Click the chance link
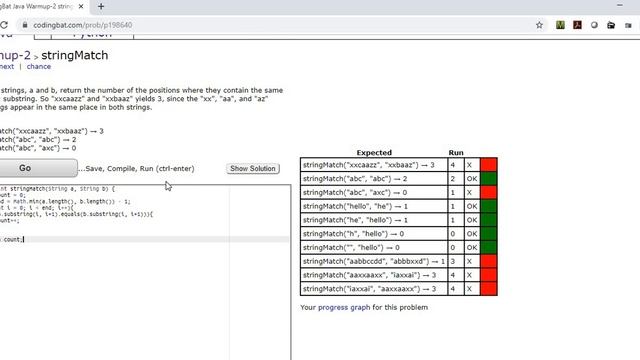 click(x=39, y=67)
